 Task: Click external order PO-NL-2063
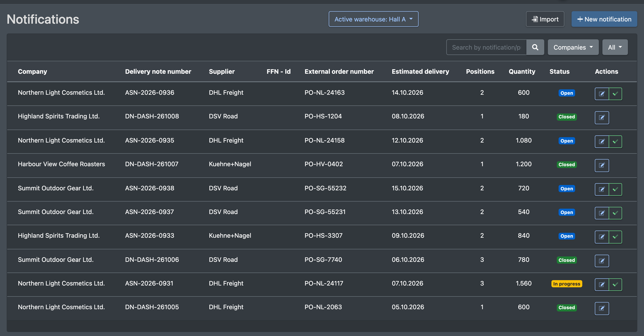pos(323,307)
